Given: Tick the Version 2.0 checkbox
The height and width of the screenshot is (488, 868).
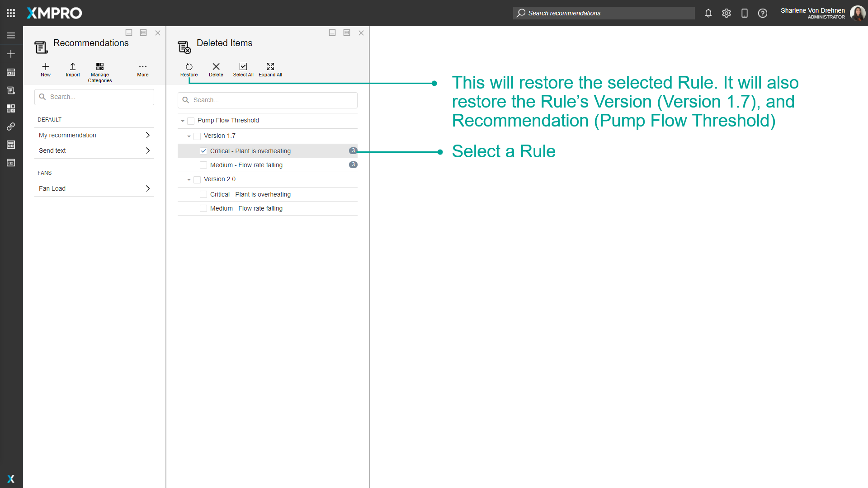Looking at the screenshot, I should coord(197,179).
